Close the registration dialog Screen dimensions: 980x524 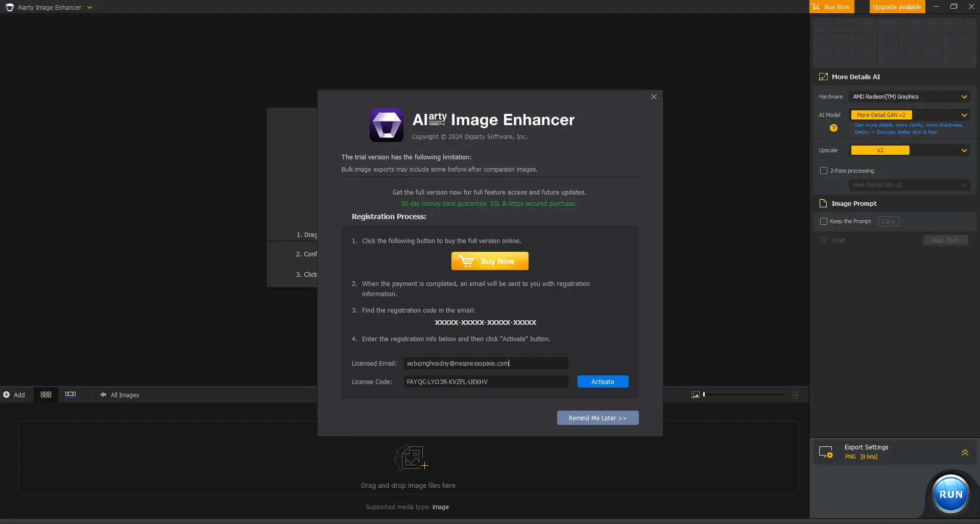tap(654, 97)
